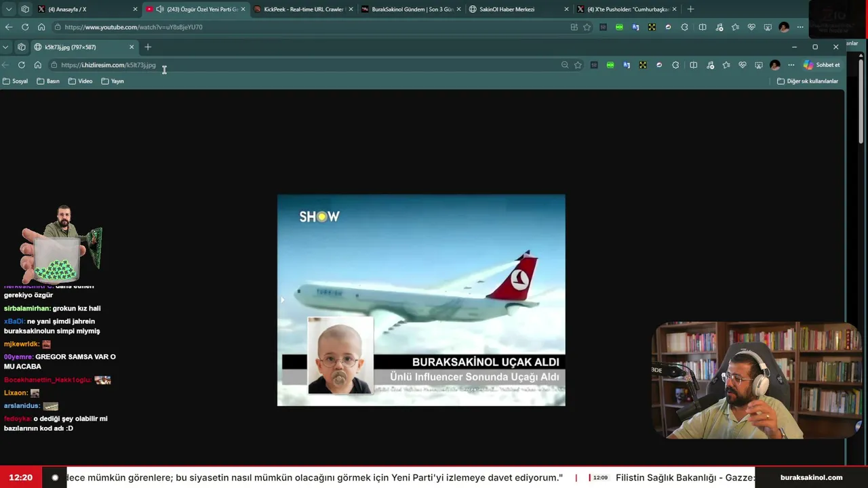Refresh the YouTube window page

point(25,27)
